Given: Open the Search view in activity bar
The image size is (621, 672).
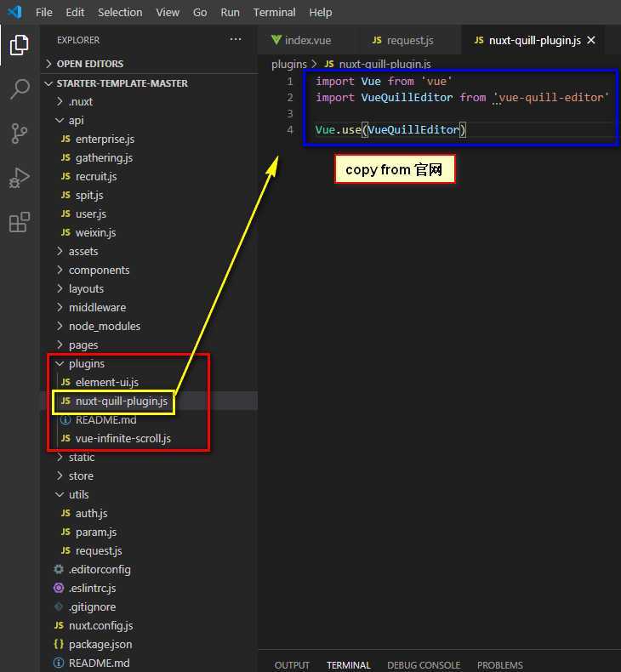Looking at the screenshot, I should tap(20, 89).
